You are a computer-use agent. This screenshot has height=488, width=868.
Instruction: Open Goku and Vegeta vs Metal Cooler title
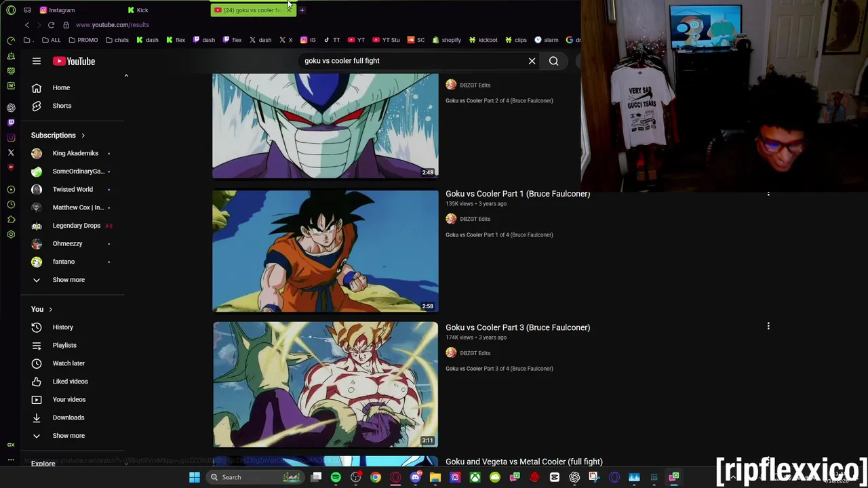pos(524,462)
